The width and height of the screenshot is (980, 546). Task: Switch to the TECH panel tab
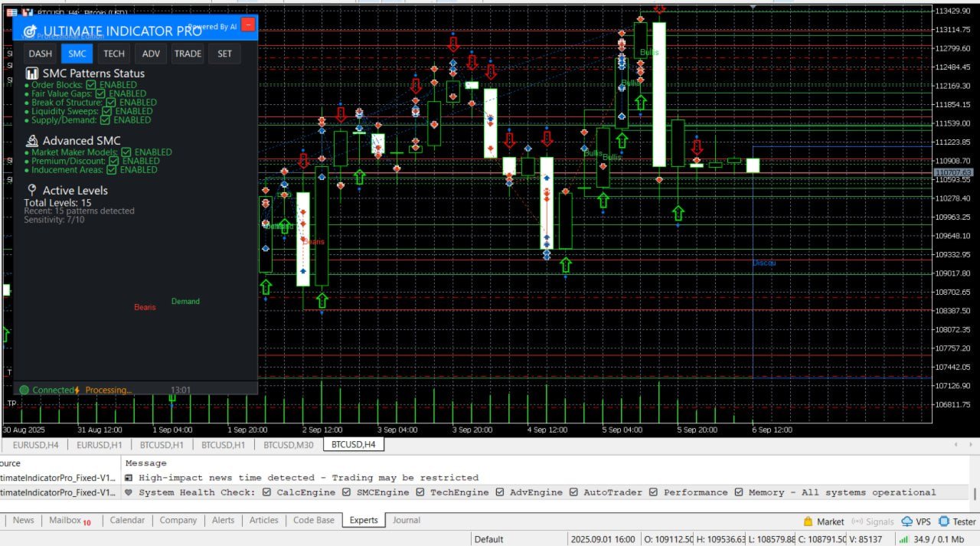click(114, 54)
